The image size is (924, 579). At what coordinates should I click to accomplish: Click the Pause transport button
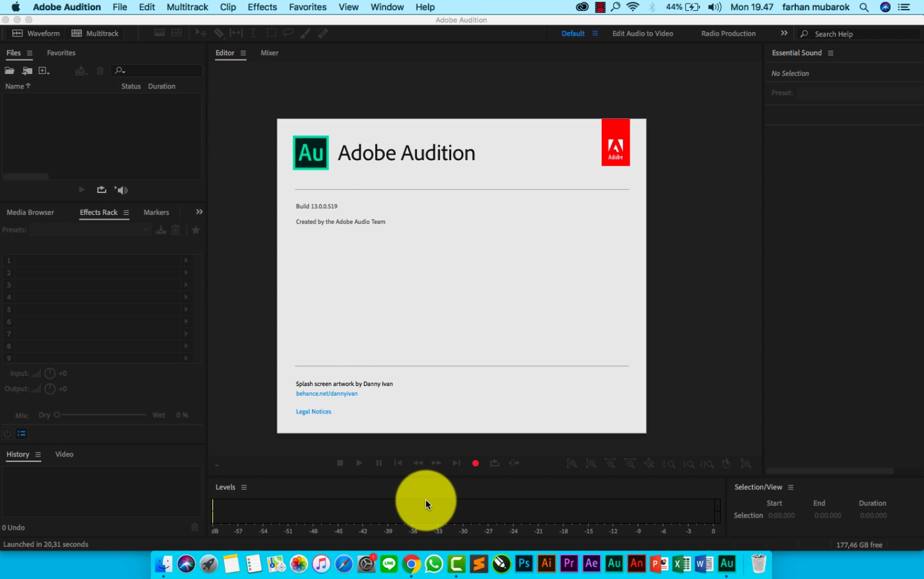click(379, 463)
